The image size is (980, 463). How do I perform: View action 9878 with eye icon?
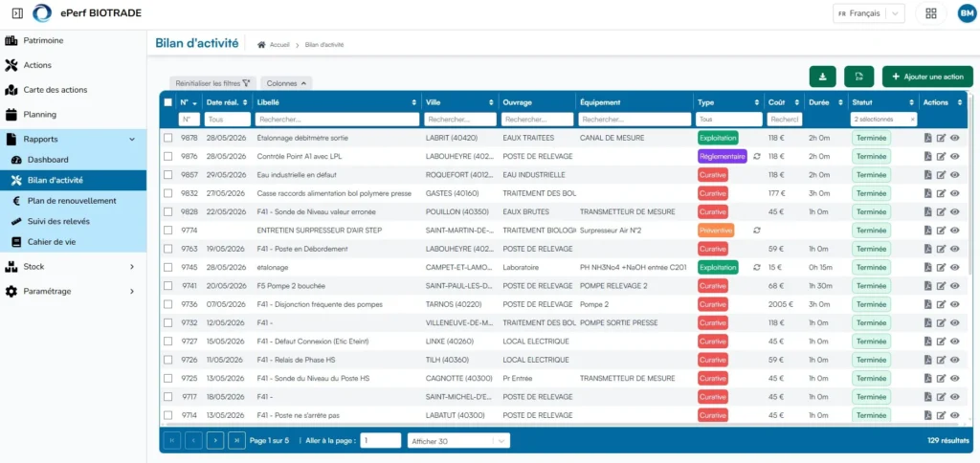click(x=954, y=138)
